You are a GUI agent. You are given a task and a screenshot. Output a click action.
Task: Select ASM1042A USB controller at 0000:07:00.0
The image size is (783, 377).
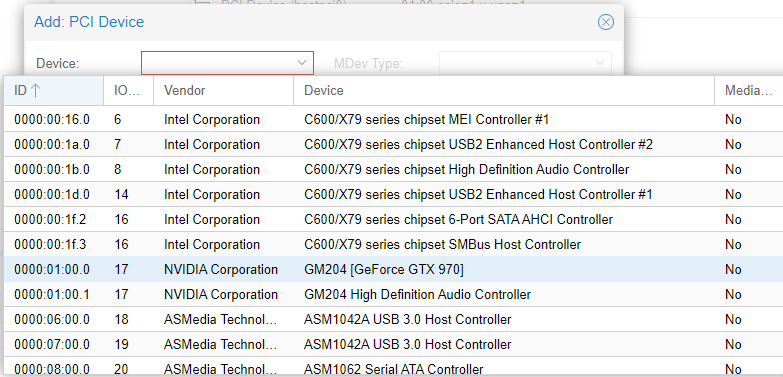pyautogui.click(x=393, y=345)
